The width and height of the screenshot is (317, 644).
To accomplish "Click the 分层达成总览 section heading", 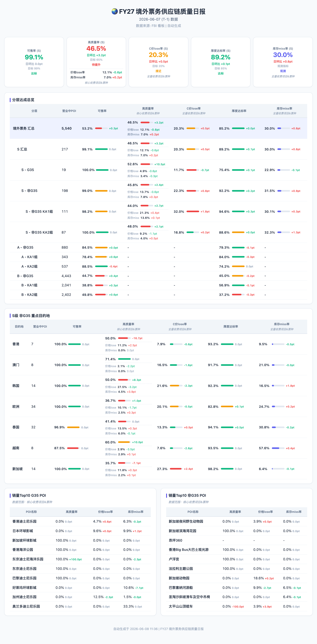I will pos(23,100).
